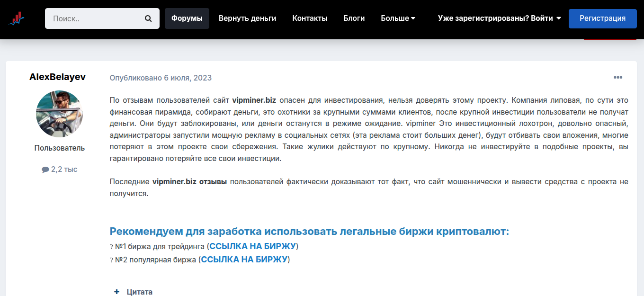Click the magnifying glass search icon
Image resolution: width=644 pixels, height=296 pixels.
coord(148,18)
